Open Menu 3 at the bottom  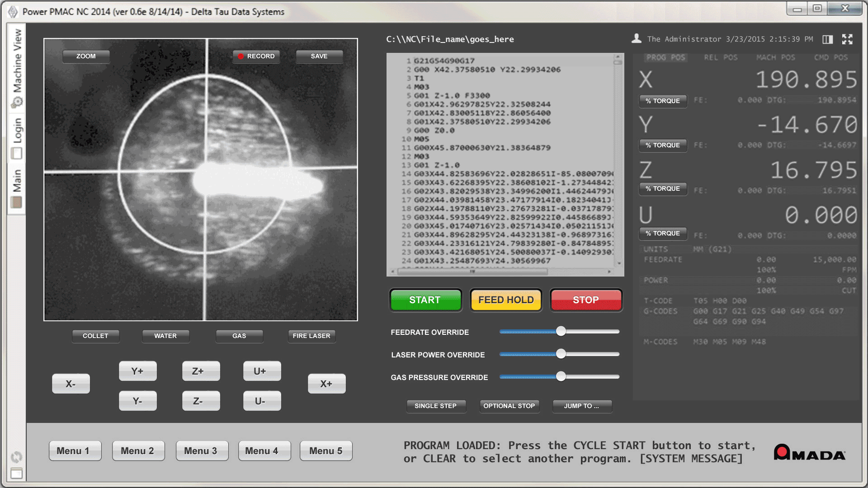[x=201, y=450]
